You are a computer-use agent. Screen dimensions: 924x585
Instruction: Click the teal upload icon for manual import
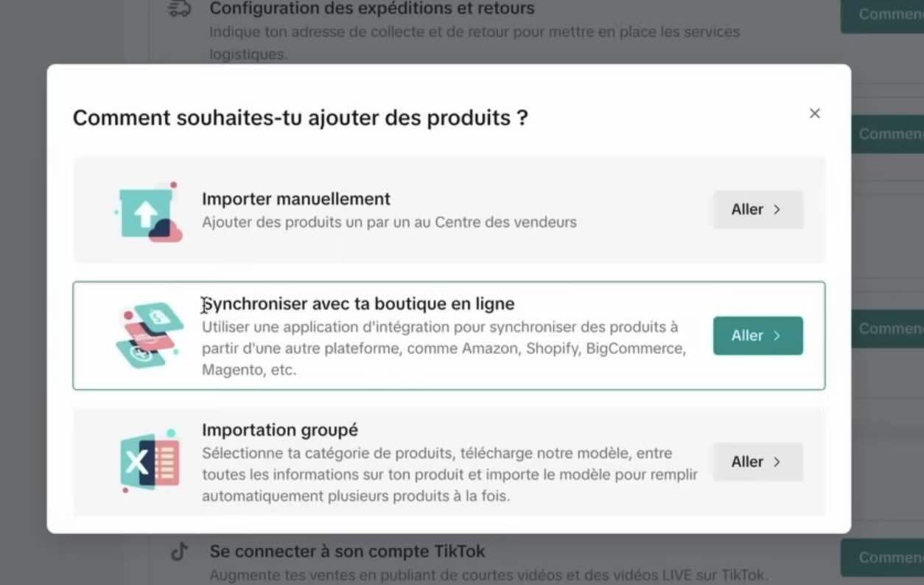pyautogui.click(x=147, y=210)
